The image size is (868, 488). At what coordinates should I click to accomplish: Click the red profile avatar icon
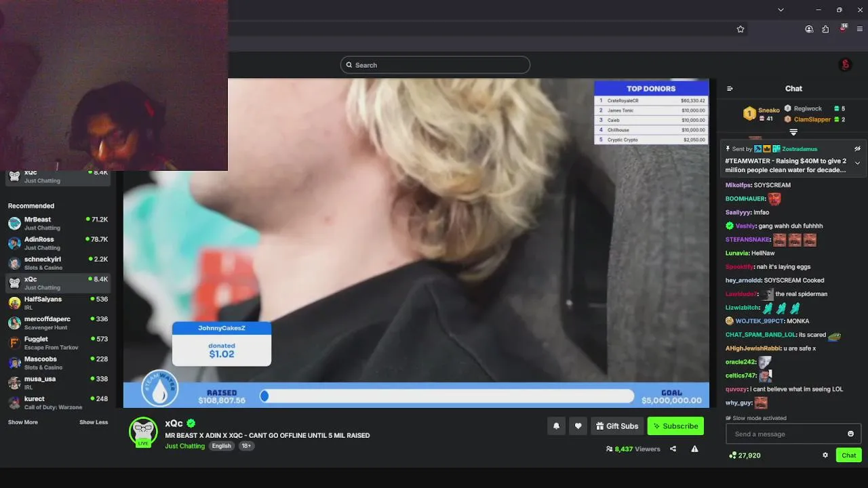pyautogui.click(x=845, y=65)
